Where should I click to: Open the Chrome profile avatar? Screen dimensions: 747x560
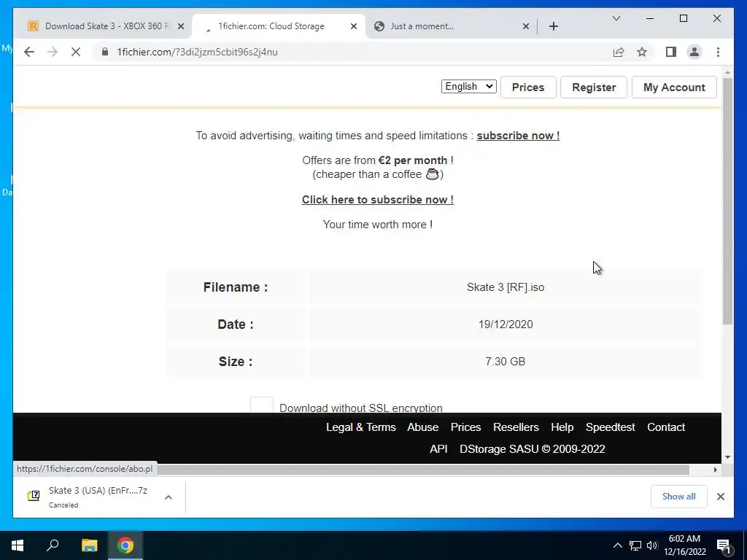(x=694, y=52)
